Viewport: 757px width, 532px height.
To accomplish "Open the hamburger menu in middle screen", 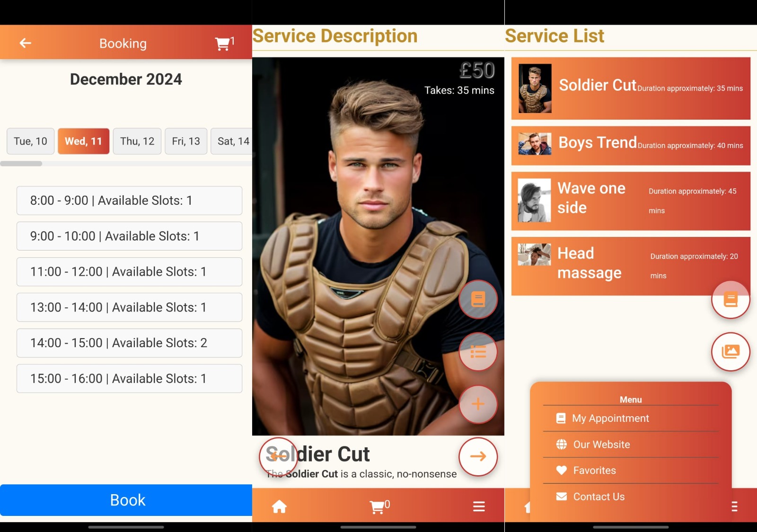I will point(479,506).
